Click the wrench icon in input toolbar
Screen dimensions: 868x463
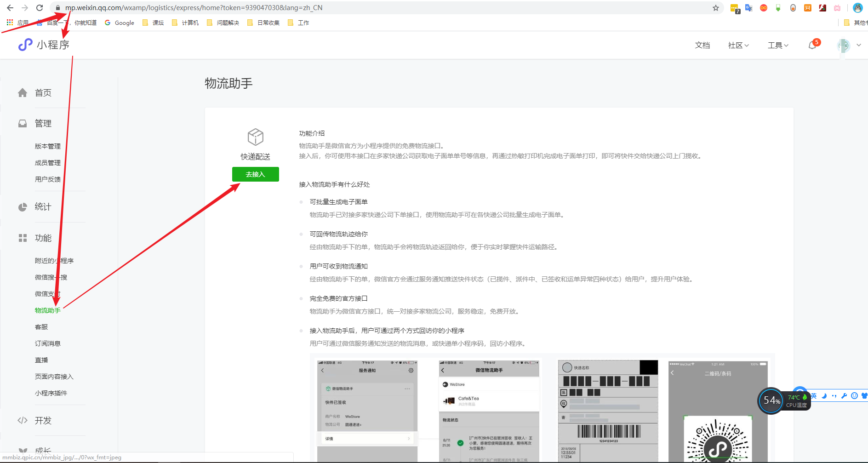pos(844,396)
